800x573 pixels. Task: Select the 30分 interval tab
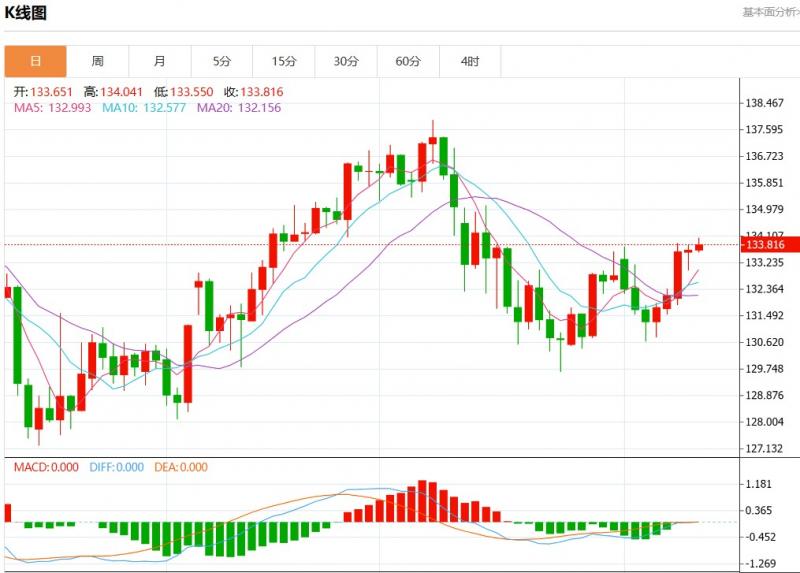pyautogui.click(x=346, y=61)
